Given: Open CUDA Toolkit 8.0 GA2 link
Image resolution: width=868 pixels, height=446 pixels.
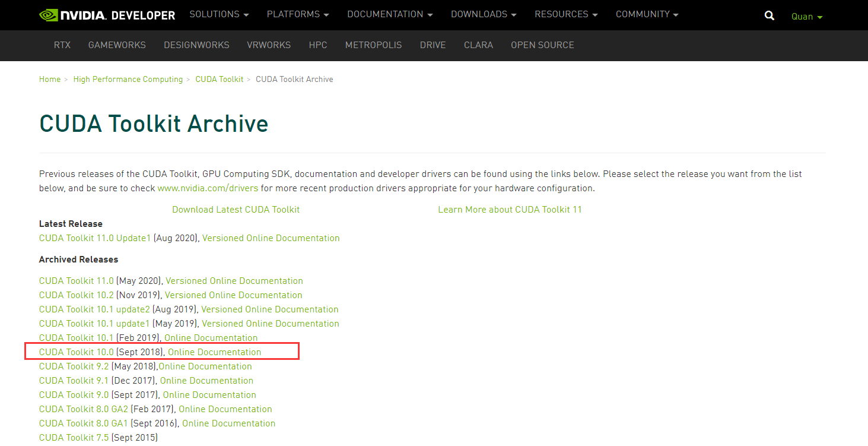Looking at the screenshot, I should click(x=84, y=409).
